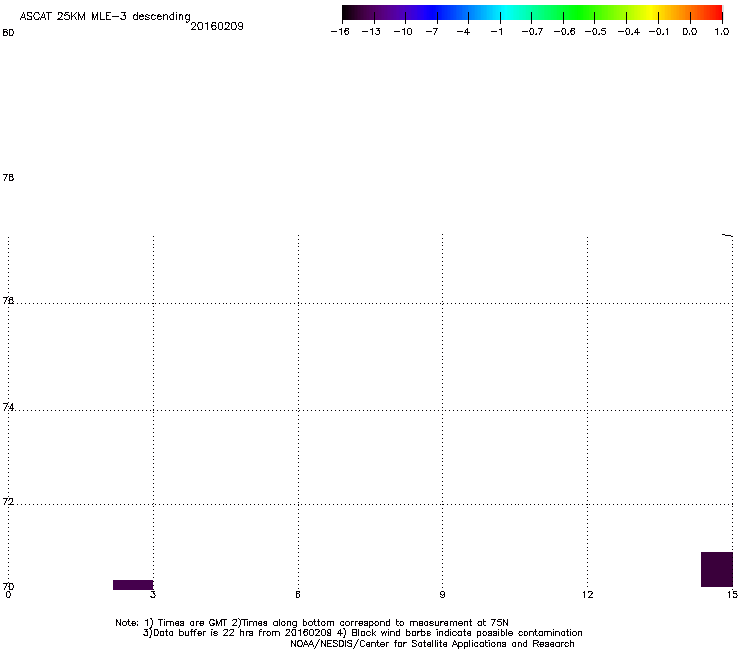Click the time axis label 15

(x=732, y=595)
